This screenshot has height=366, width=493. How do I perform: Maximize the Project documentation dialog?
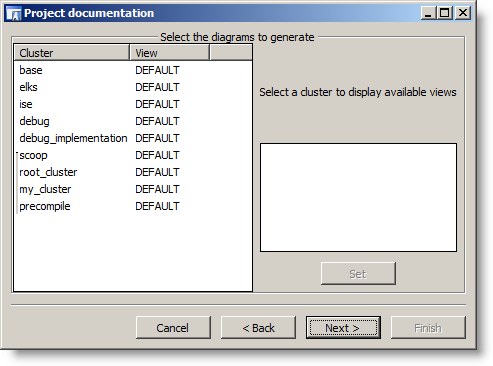click(x=444, y=13)
